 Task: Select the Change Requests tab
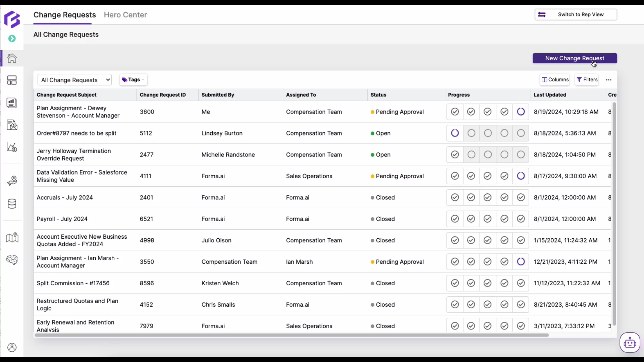[x=64, y=15]
